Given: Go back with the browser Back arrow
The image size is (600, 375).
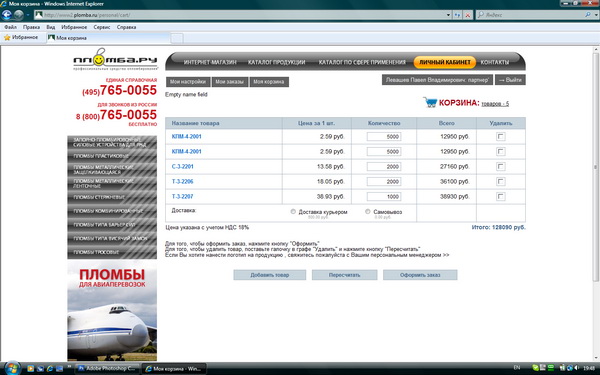Looking at the screenshot, I should (x=7, y=15).
